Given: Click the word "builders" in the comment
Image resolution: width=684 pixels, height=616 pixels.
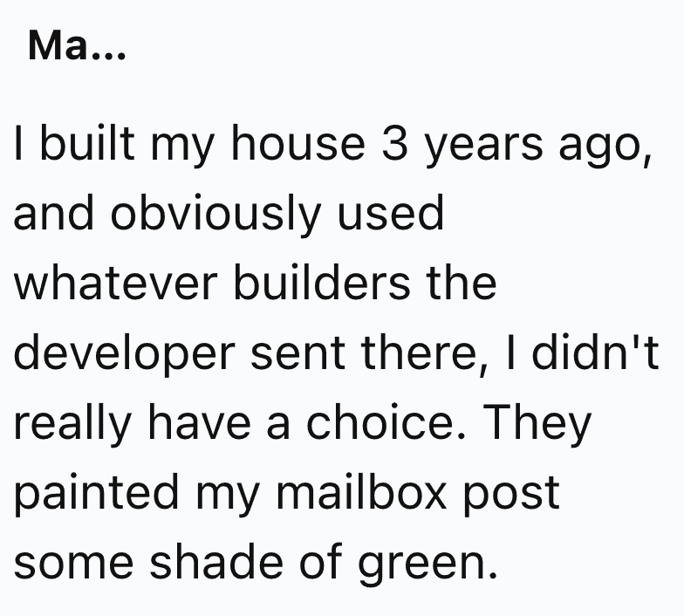Looking at the screenshot, I should 322,282.
